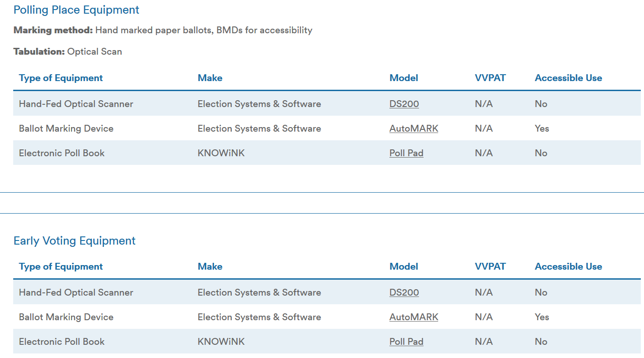Open the Poll Pad link under Early Voting Equipment
Image resolution: width=644 pixels, height=358 pixels.
coord(406,342)
